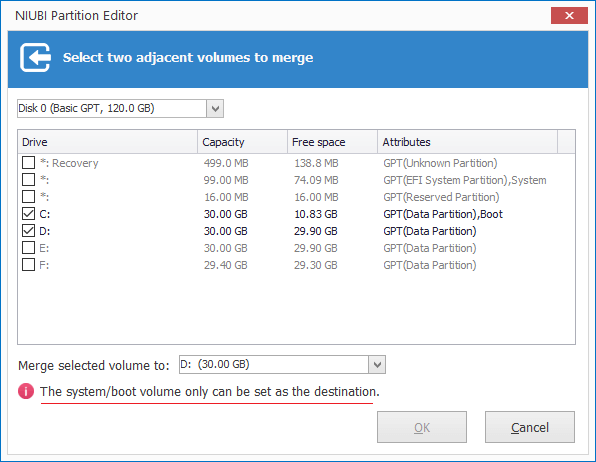Viewport: 596px width, 462px height.
Task: Click the OK button
Action: pyautogui.click(x=422, y=427)
